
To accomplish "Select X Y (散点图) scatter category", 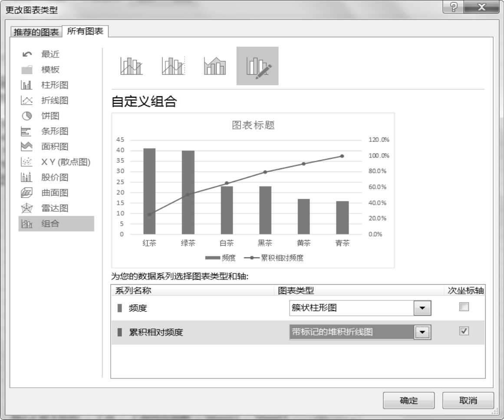I will tap(65, 162).
